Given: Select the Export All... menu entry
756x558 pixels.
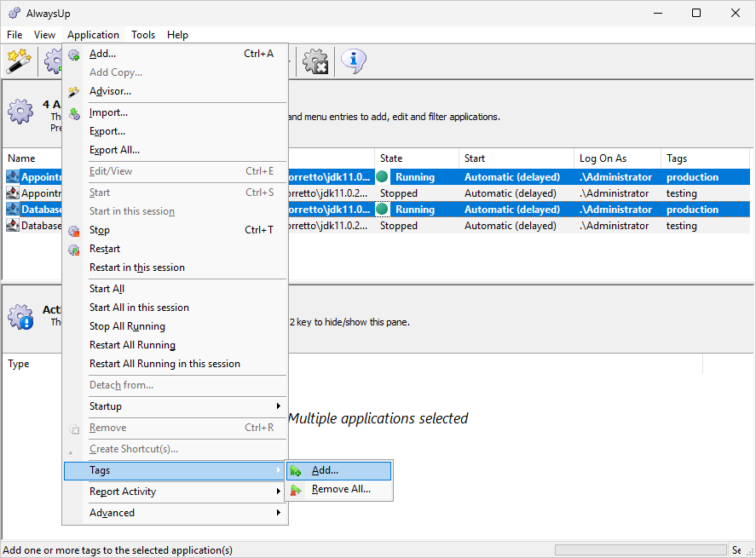Looking at the screenshot, I should [176, 150].
